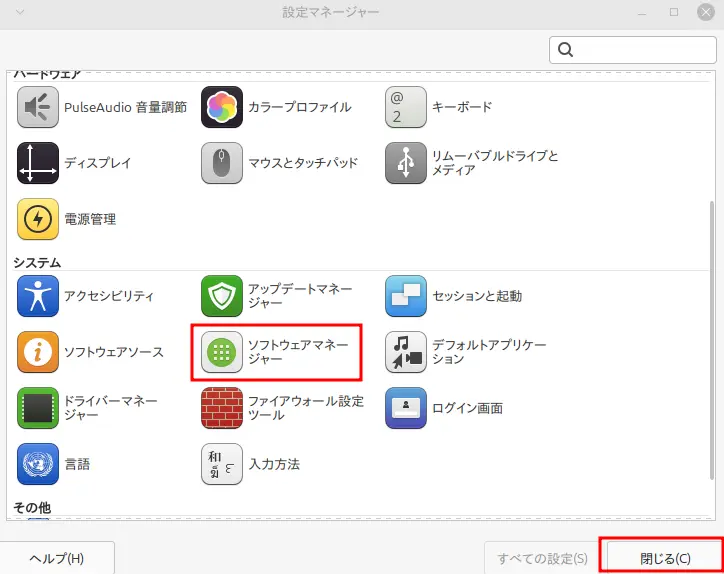Click the アップデートマネージャー label
Viewport: 724px width, 574px height.
300,296
